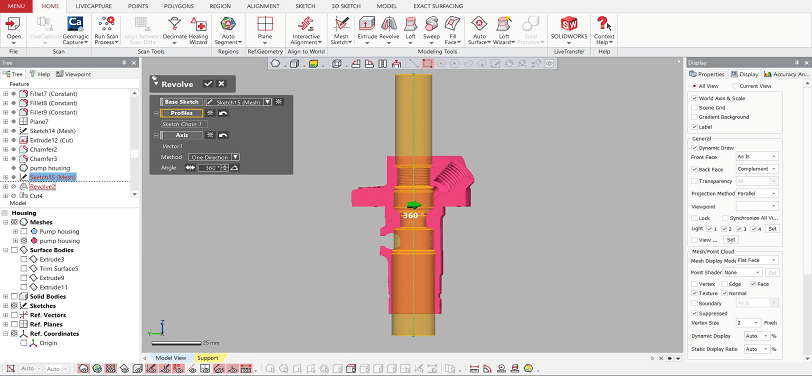Click the Vertex Size stepper
812x376 pixels.
[x=748, y=323]
